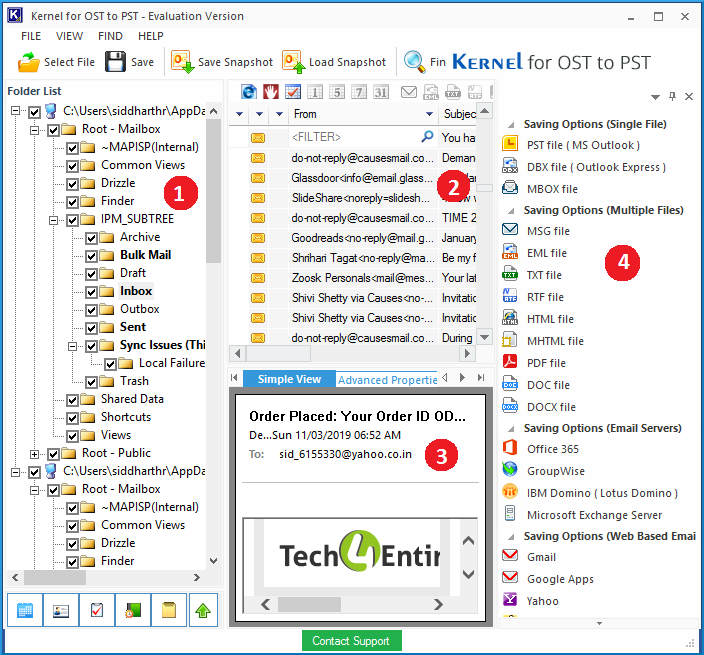Open the FIND menu

pos(110,36)
